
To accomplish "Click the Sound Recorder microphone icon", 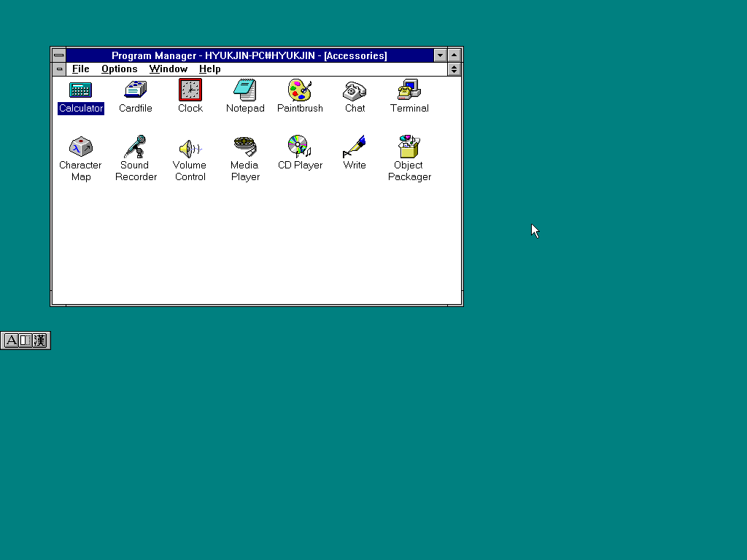I will point(135,147).
